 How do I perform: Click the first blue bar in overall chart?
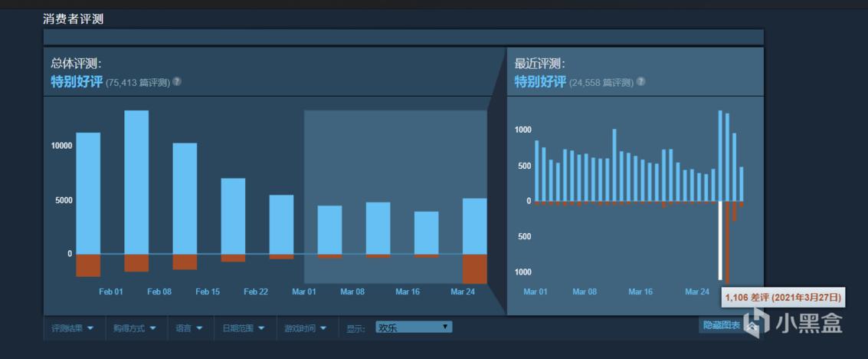88,193
